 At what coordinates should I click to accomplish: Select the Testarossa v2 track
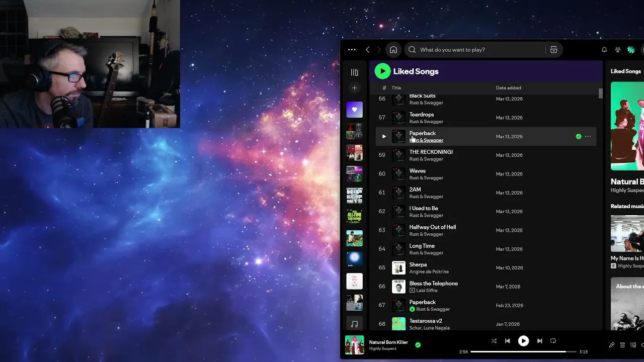[x=426, y=321]
